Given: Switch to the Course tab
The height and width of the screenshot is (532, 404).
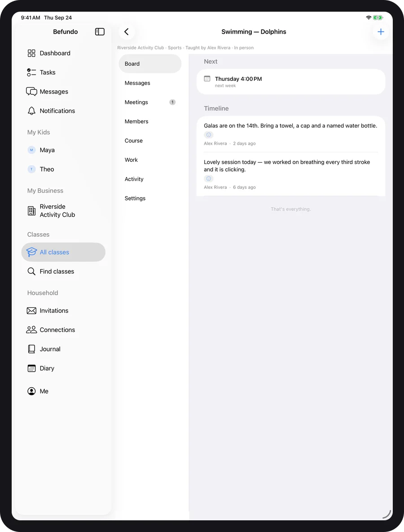Looking at the screenshot, I should coord(150,141).
